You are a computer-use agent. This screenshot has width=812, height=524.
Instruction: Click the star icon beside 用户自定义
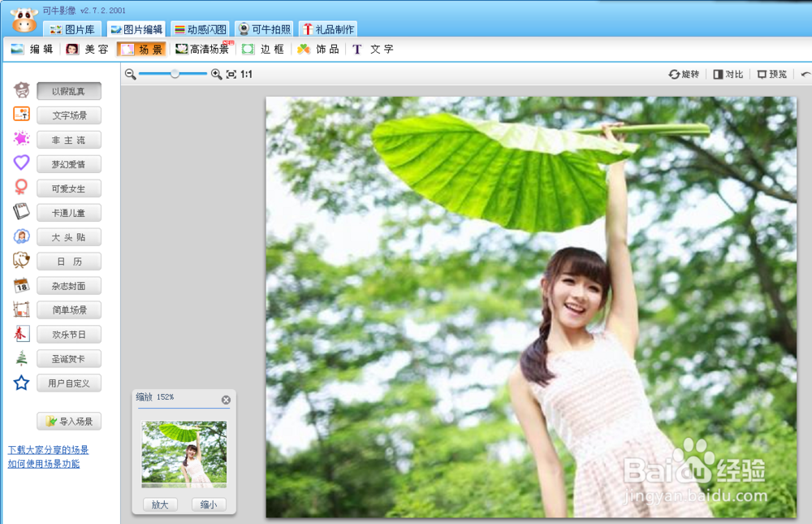pos(21,383)
